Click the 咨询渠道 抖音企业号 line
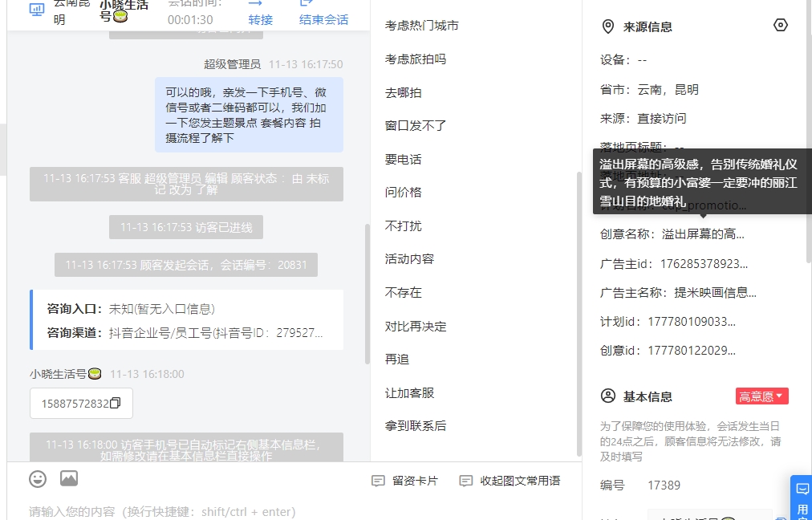This screenshot has width=812, height=520. tap(185, 332)
